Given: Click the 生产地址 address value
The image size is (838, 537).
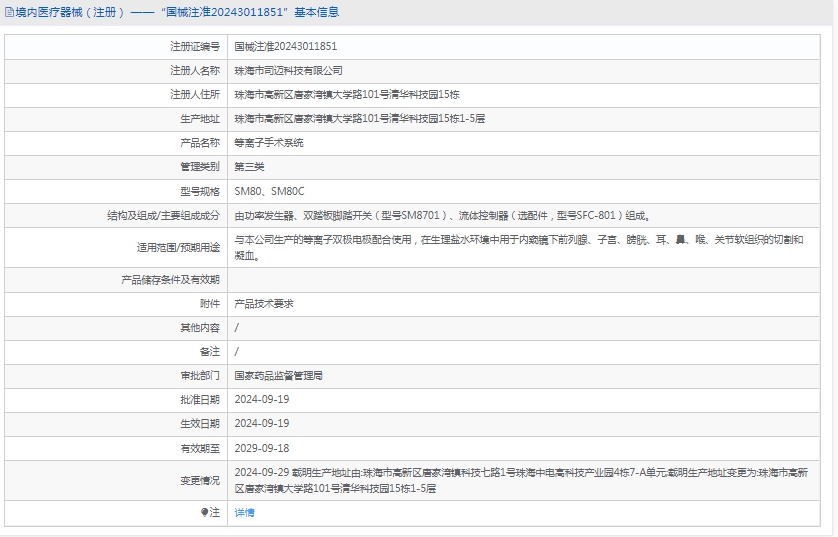Looking at the screenshot, I should click(359, 118).
